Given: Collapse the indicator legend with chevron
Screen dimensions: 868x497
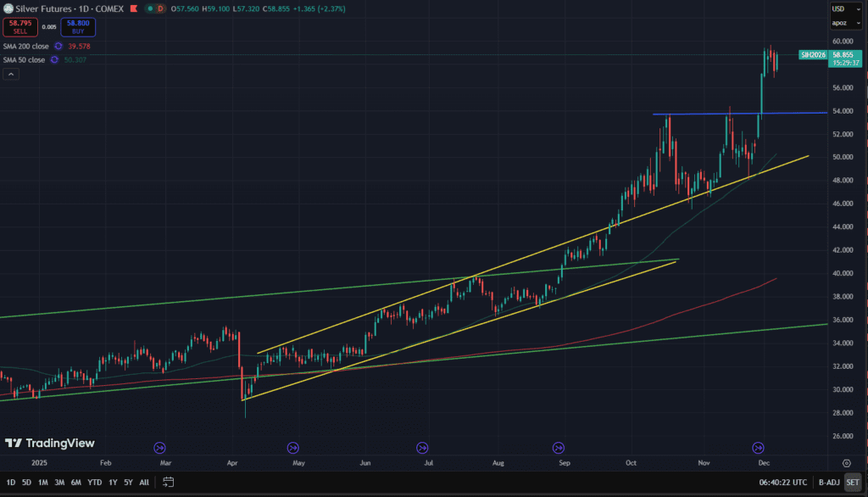Looking at the screenshot, I should [11, 75].
